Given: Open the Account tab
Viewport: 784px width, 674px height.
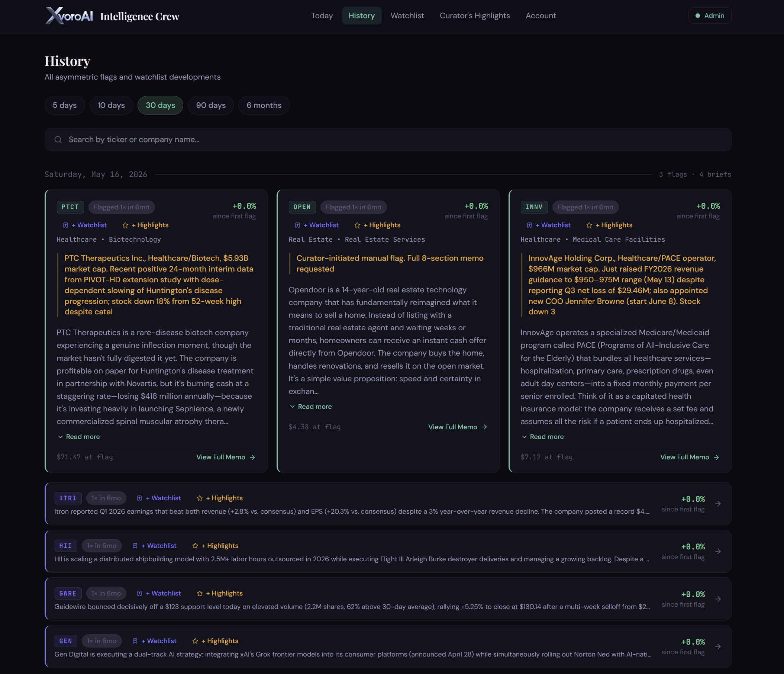Looking at the screenshot, I should click(x=541, y=16).
